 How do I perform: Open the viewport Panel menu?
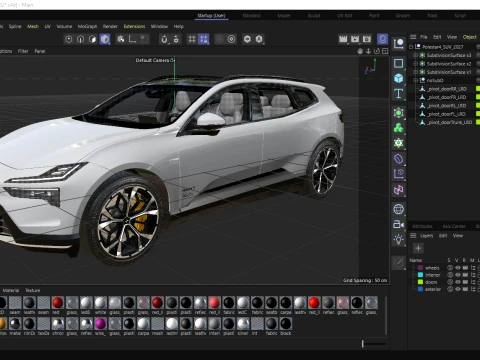40,51
